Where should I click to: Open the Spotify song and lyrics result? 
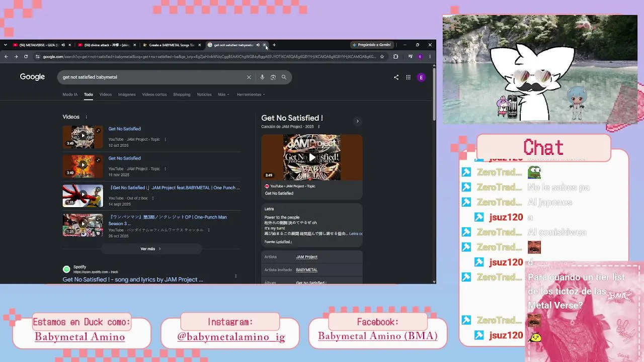pyautogui.click(x=133, y=280)
